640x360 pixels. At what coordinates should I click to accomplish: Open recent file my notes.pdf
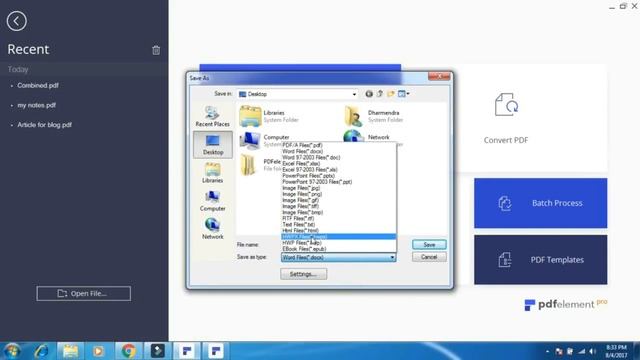tap(37, 105)
